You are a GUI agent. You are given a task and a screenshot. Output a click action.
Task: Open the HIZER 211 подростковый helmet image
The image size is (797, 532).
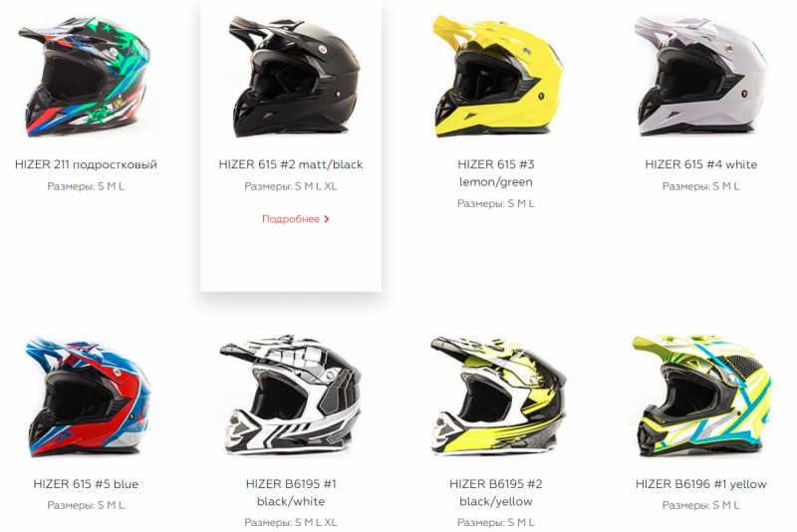(86, 77)
